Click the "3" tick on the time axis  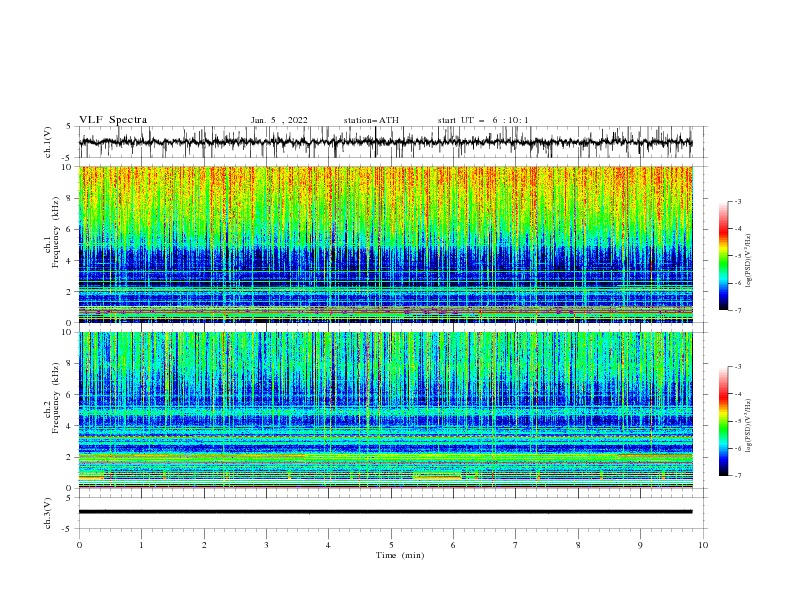tap(267, 545)
